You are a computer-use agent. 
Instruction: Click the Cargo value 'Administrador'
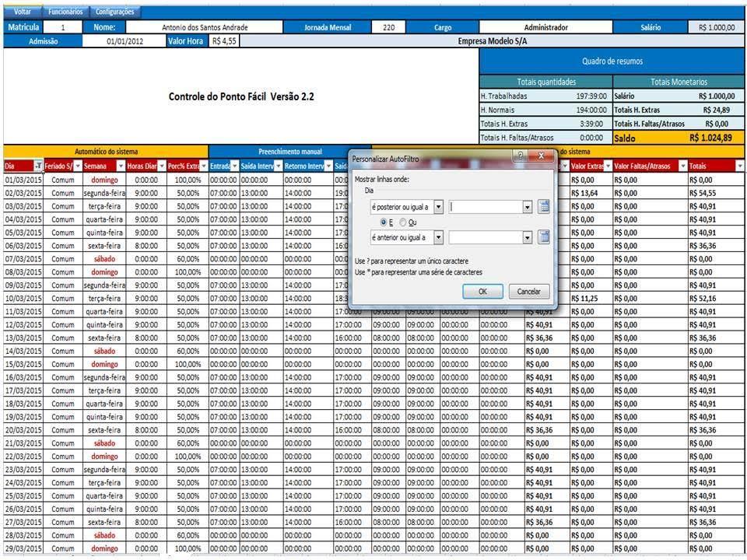(x=546, y=27)
